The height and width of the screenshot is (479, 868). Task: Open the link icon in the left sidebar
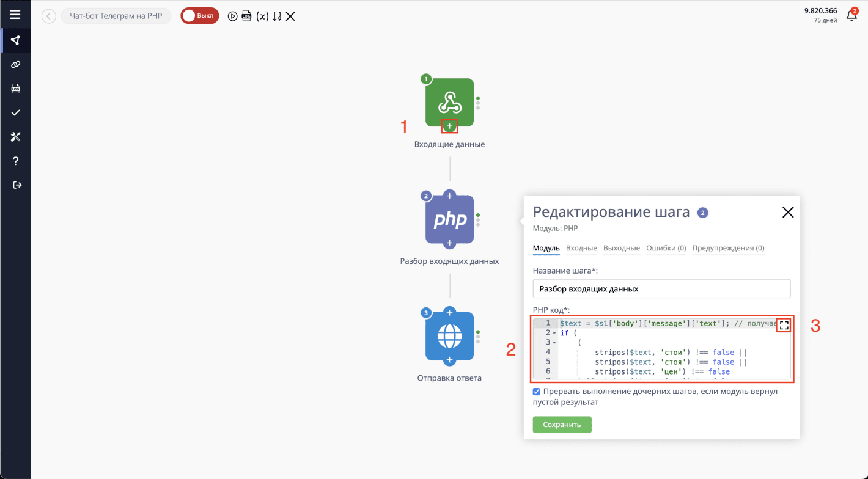tap(15, 64)
